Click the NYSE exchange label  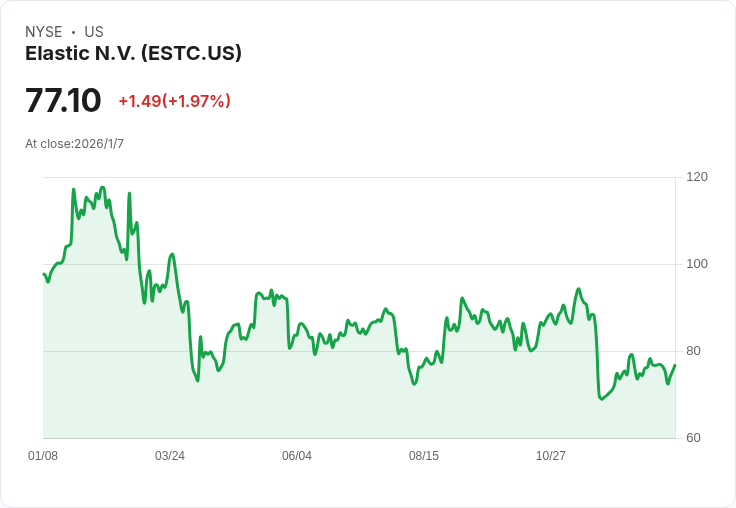point(44,32)
